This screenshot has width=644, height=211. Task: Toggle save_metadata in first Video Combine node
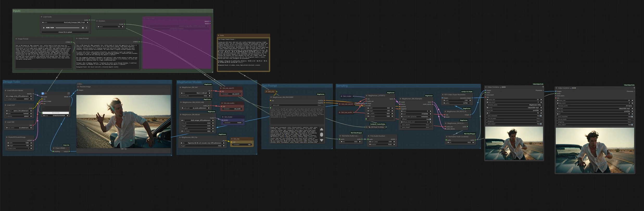514,116
